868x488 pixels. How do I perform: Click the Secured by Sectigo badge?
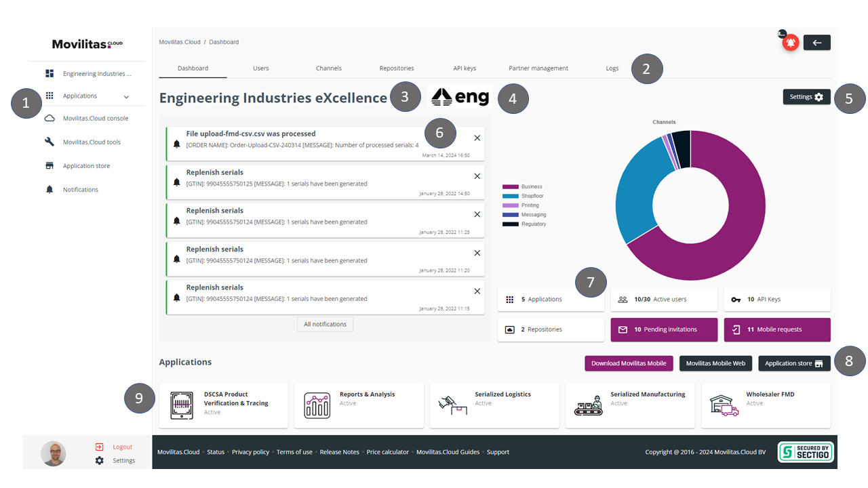pos(806,452)
